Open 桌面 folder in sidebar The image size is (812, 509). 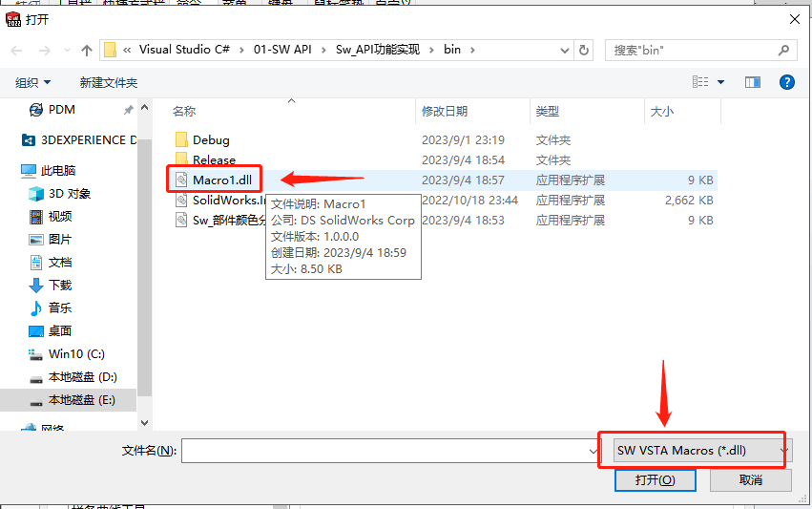point(51,330)
